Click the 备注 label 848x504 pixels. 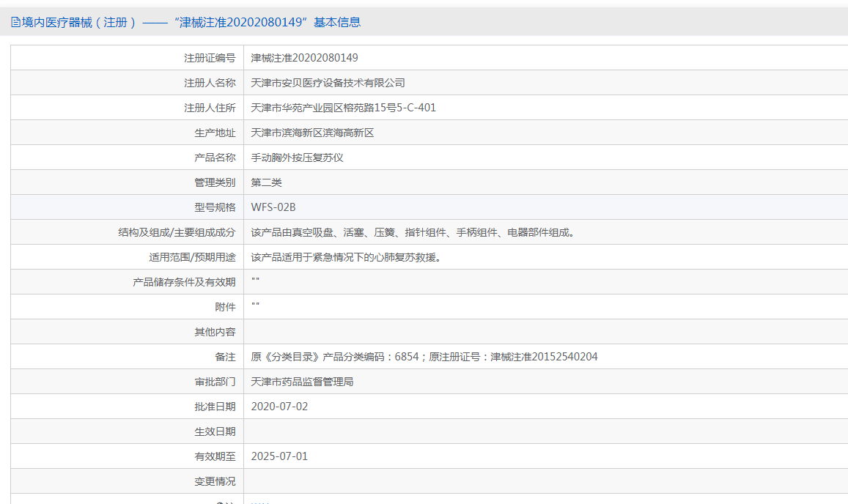(226, 356)
